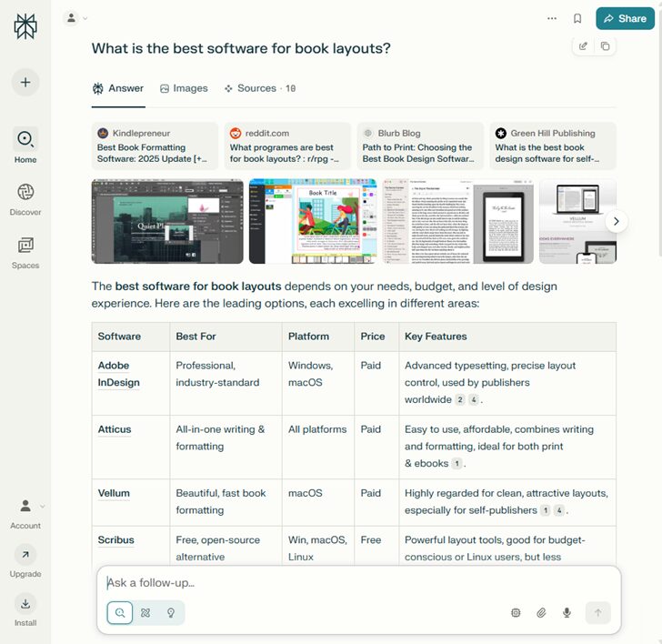The width and height of the screenshot is (662, 644).
Task: Open the Spaces sidebar section
Action: 25,252
